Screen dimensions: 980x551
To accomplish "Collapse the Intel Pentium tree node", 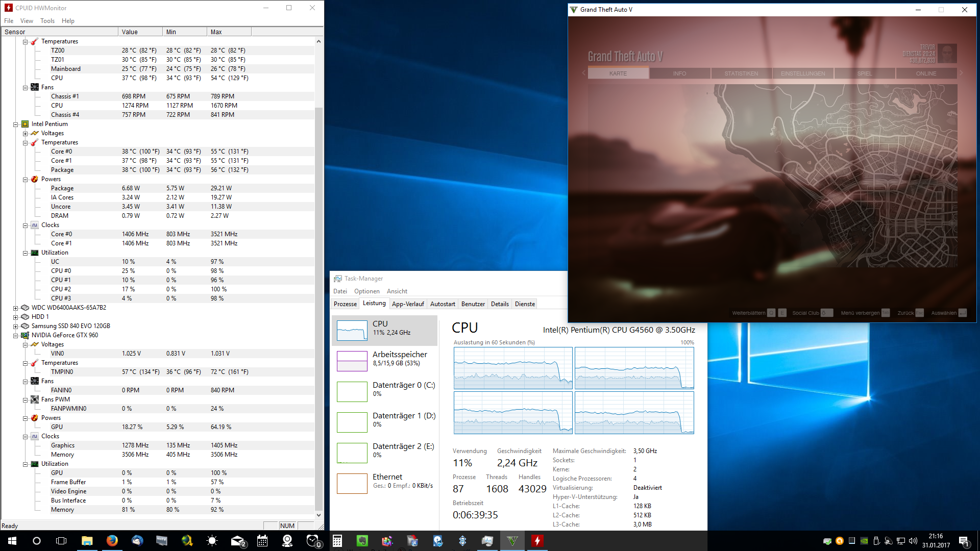I will pyautogui.click(x=16, y=124).
